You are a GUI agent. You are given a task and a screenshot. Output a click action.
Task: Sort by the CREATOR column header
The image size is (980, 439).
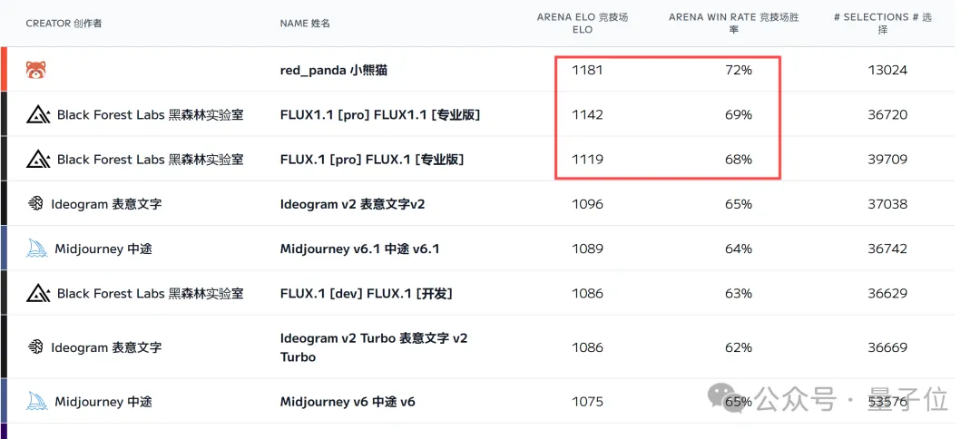[64, 24]
